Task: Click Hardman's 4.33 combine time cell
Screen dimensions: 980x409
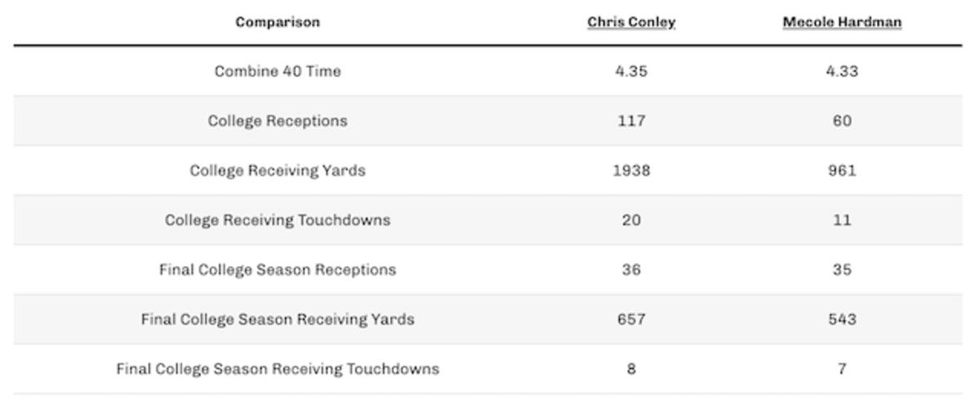Action: point(842,71)
